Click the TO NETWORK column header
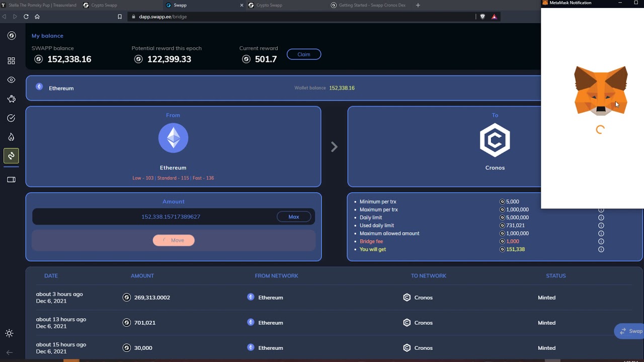Viewport: 644px width, 362px height. (429, 276)
